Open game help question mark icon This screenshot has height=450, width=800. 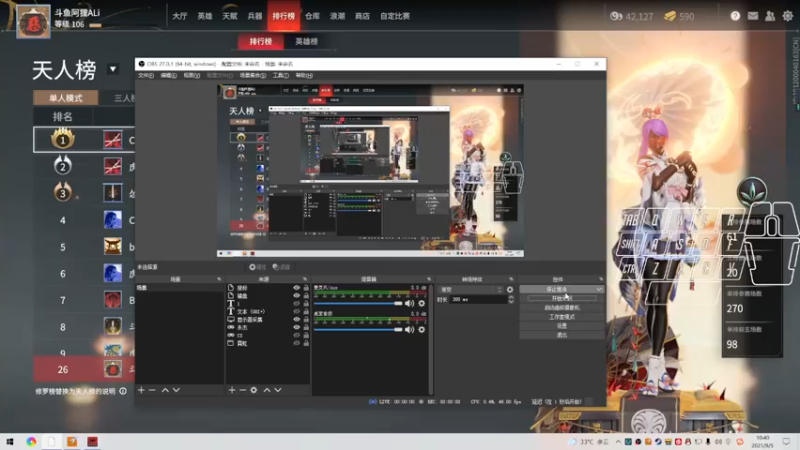tap(735, 16)
